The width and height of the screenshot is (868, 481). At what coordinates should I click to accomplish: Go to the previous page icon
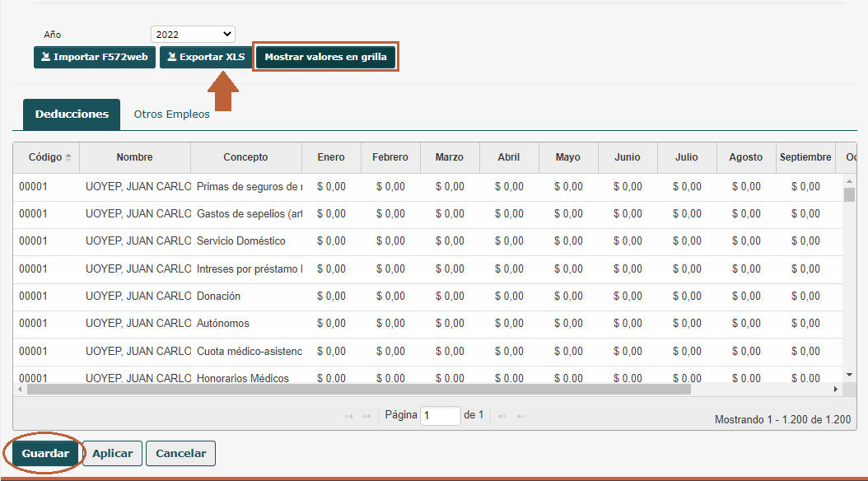(366, 416)
